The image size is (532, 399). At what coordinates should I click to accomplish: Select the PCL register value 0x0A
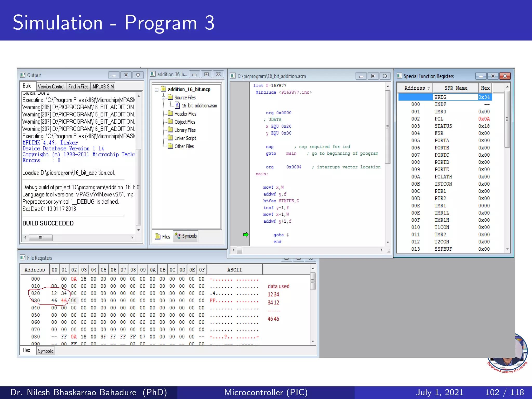coord(484,119)
